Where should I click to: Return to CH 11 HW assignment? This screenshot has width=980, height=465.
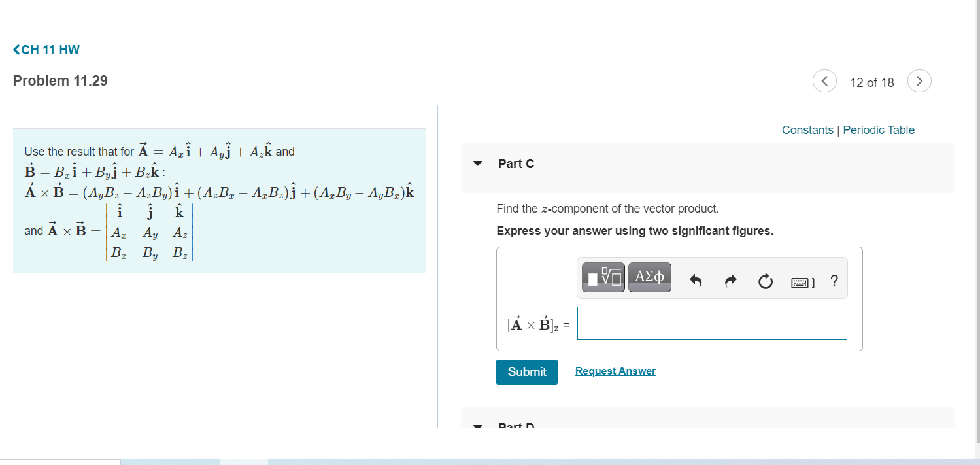click(x=46, y=49)
